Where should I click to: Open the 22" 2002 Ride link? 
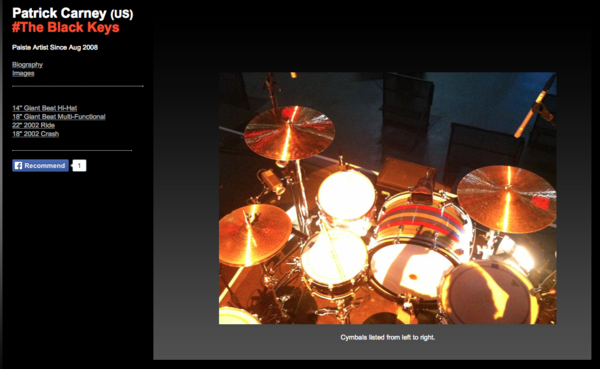point(33,125)
